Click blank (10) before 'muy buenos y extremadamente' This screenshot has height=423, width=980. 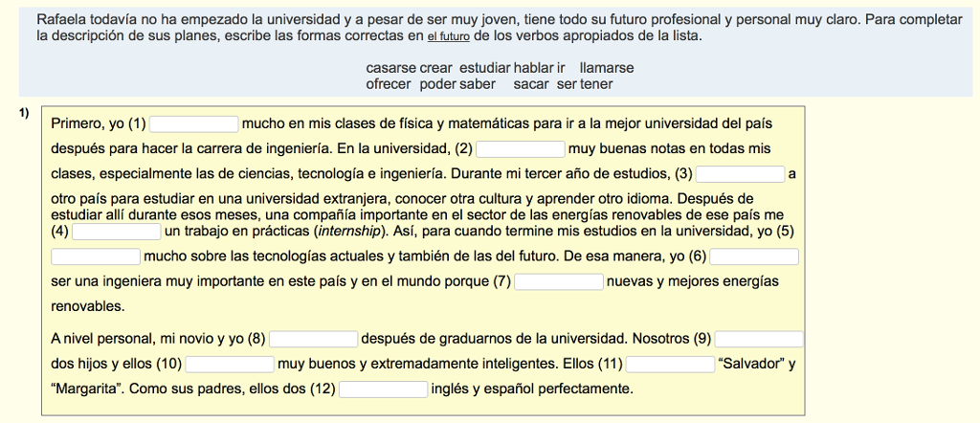pyautogui.click(x=230, y=365)
